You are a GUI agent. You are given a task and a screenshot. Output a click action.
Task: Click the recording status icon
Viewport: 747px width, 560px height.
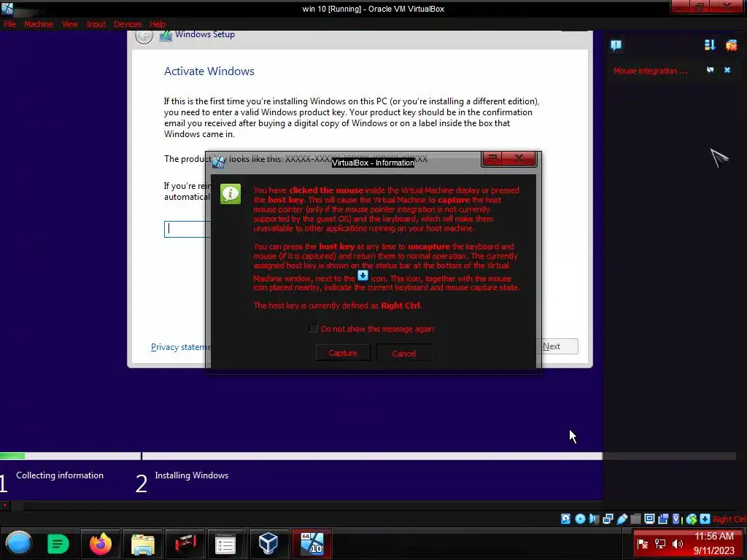[662, 518]
